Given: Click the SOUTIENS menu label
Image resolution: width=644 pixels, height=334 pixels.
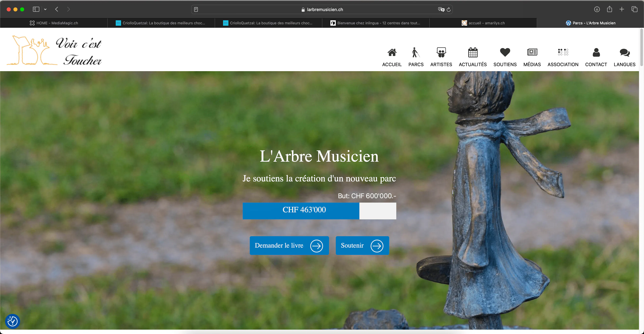Looking at the screenshot, I should tap(505, 64).
